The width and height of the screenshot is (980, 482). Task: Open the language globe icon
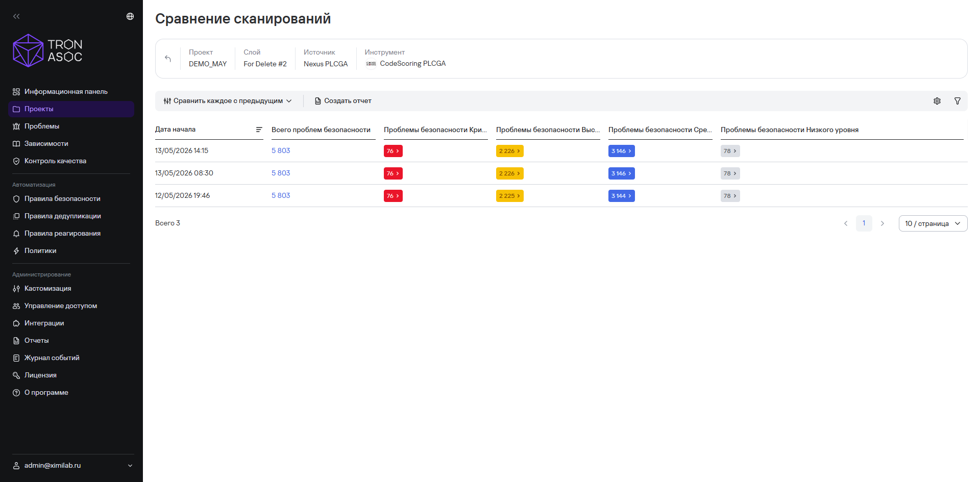(130, 16)
